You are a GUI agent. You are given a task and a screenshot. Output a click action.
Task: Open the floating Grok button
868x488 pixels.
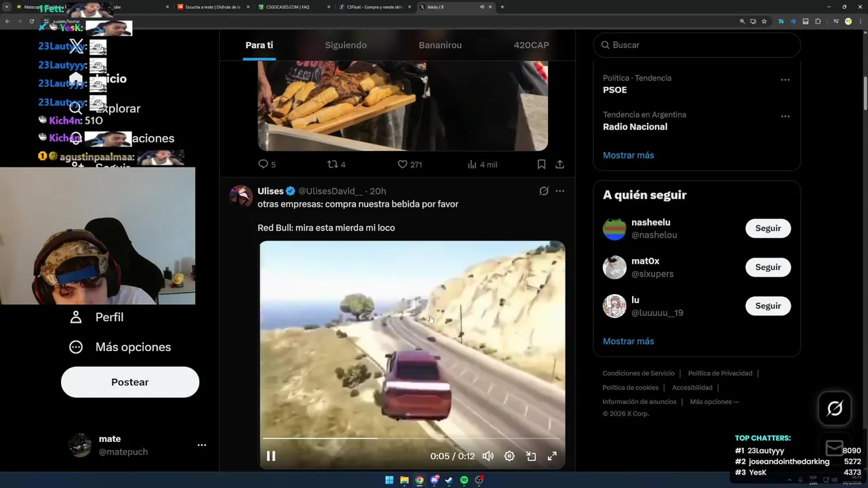(835, 408)
